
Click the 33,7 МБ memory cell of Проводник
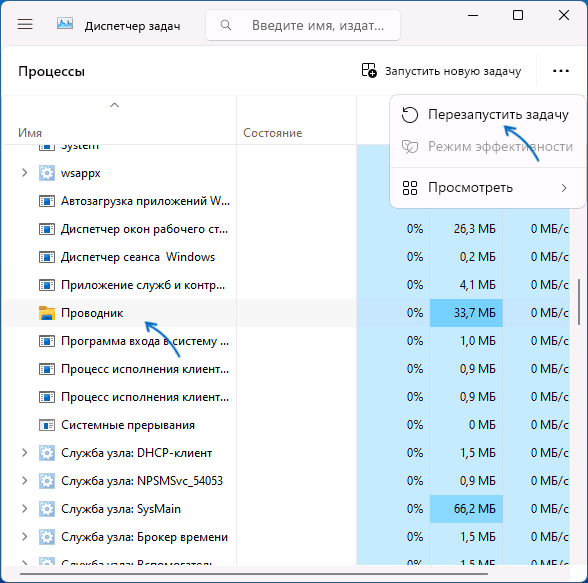[466, 313]
